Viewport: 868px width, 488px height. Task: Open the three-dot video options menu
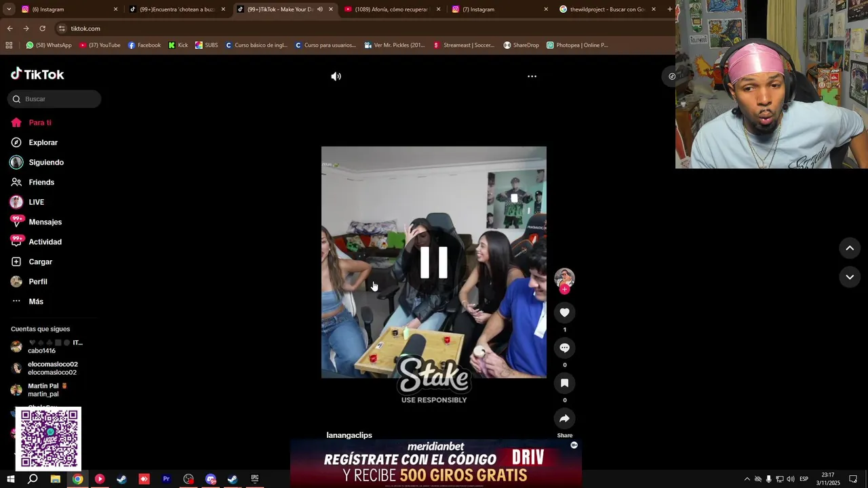pos(532,77)
